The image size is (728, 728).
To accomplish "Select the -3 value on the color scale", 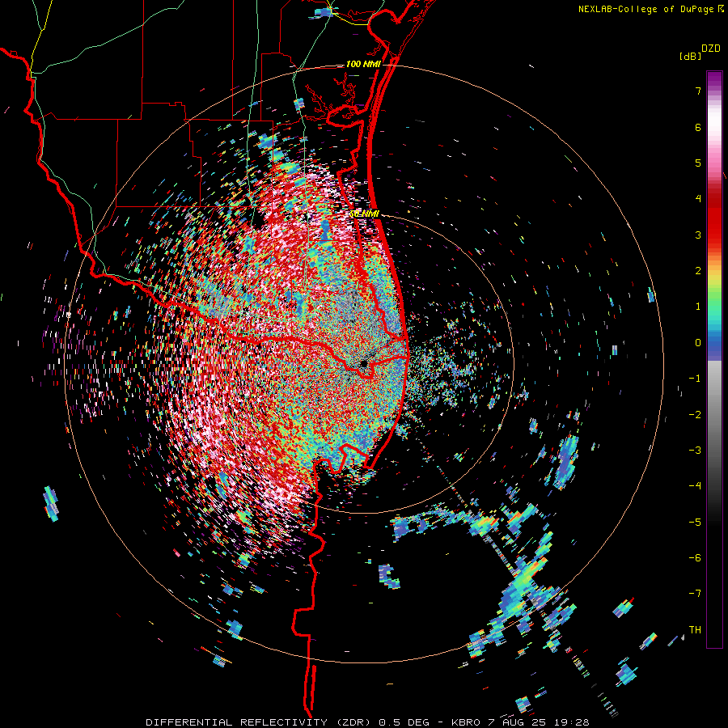I will pyautogui.click(x=695, y=451).
